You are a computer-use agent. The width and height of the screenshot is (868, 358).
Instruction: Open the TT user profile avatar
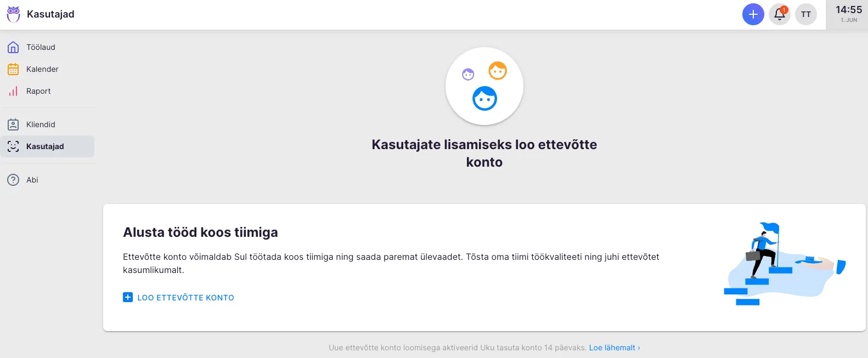coord(805,14)
